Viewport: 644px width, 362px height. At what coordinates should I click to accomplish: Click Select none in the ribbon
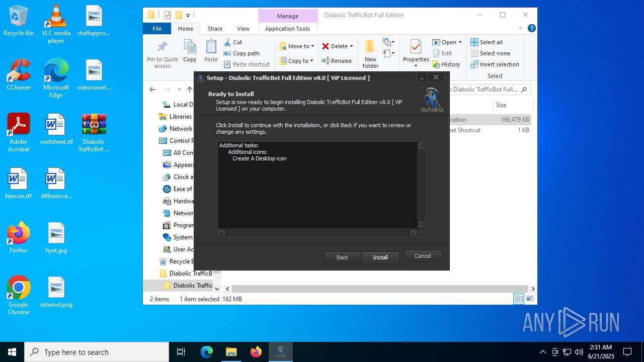(490, 53)
